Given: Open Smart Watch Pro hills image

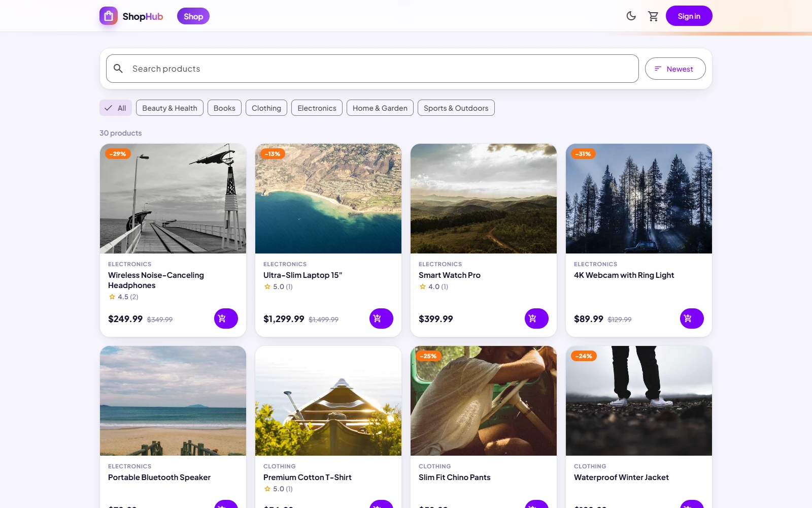Looking at the screenshot, I should pyautogui.click(x=484, y=199).
